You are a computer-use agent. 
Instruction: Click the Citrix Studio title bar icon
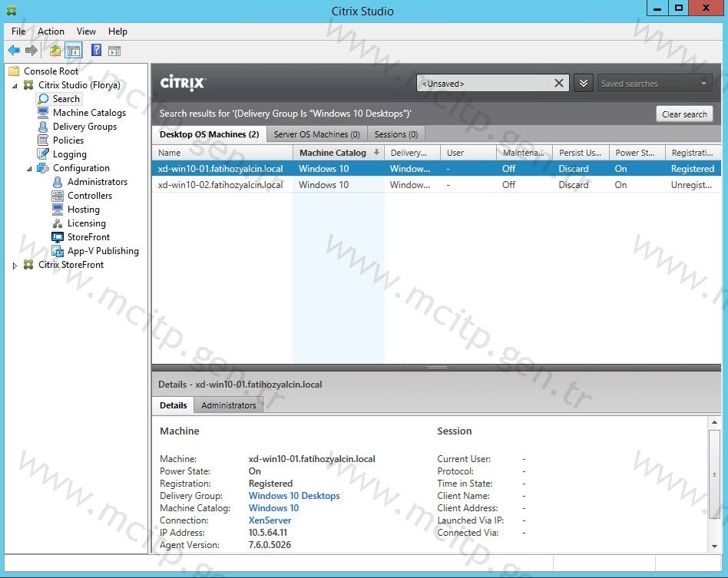click(12, 10)
